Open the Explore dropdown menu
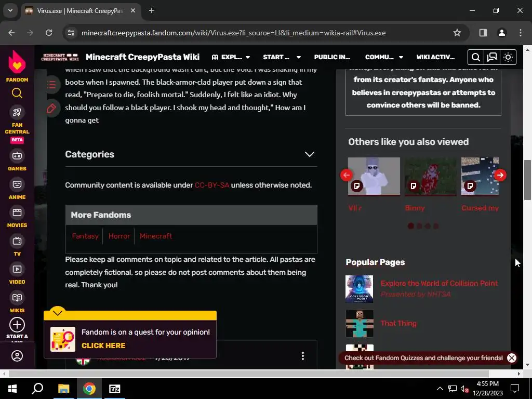 tap(231, 57)
